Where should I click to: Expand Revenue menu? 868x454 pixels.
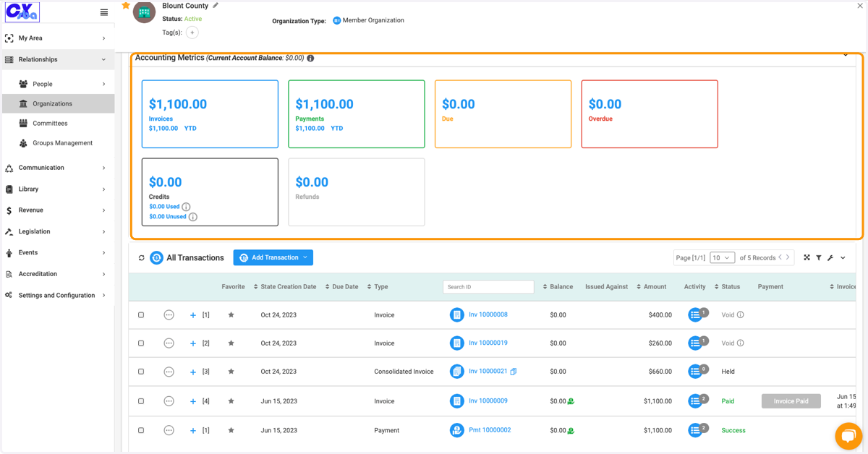pyautogui.click(x=57, y=210)
